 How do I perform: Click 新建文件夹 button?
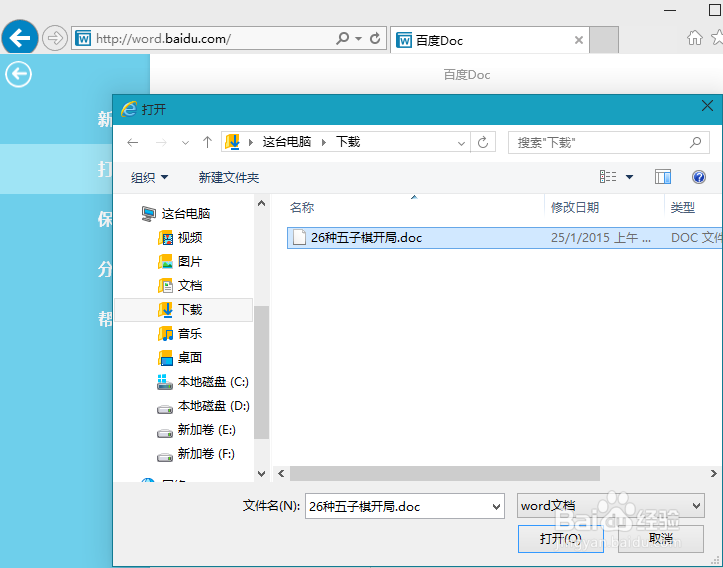click(229, 178)
